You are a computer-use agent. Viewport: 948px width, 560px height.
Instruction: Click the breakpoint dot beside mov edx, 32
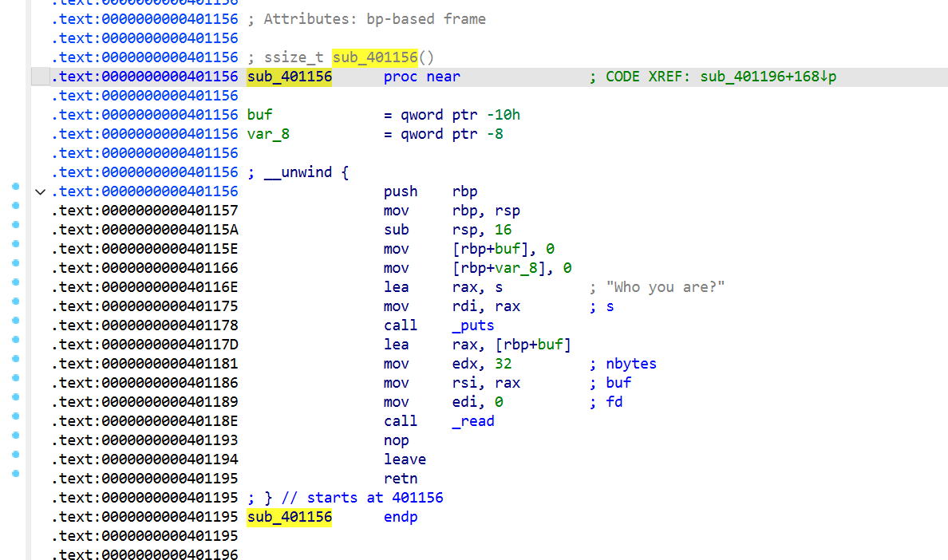point(16,359)
